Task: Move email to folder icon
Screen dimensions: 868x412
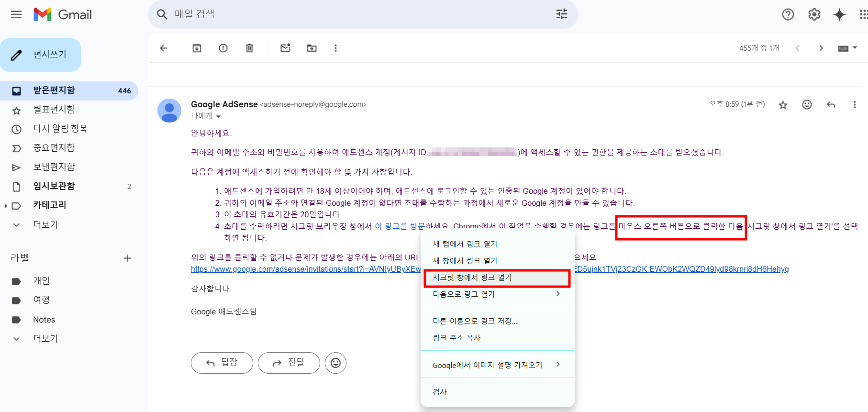Action: pyautogui.click(x=312, y=48)
